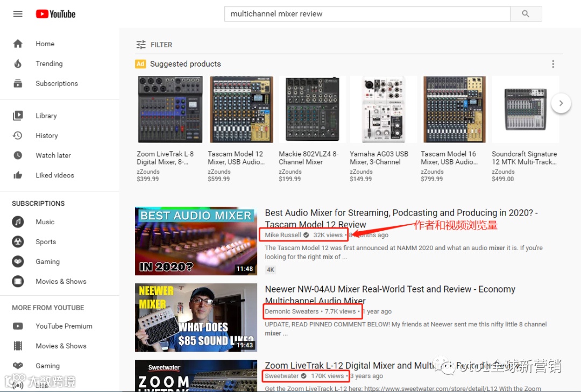The height and width of the screenshot is (392, 581).
Task: Open Neewer NW-04AU Mixer review title
Action: [390, 295]
